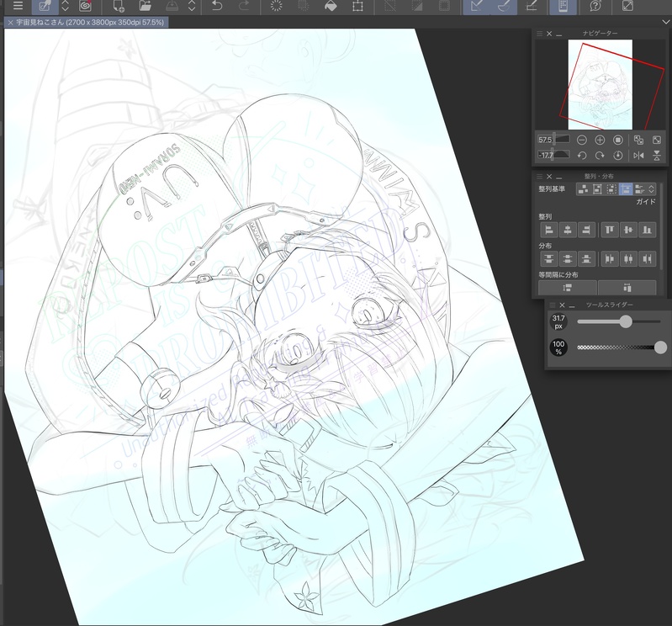Click Navigator fit to window icon
This screenshot has width=672, height=626.
coord(657,141)
